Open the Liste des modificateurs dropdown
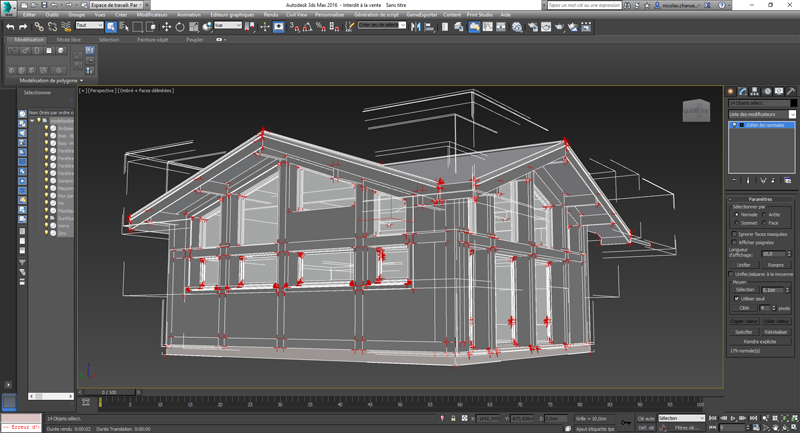This screenshot has width=800, height=433. pyautogui.click(x=762, y=114)
